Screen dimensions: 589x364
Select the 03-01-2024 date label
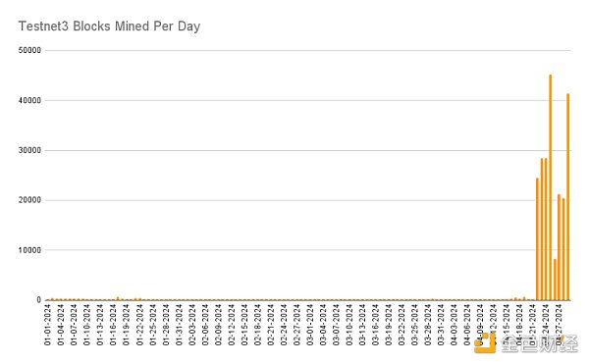tap(310, 325)
